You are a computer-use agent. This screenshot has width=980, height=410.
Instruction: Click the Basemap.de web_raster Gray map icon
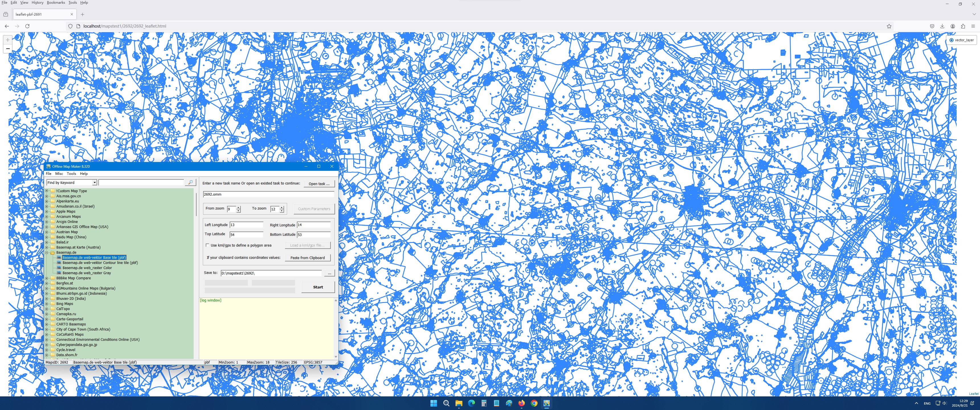(59, 273)
